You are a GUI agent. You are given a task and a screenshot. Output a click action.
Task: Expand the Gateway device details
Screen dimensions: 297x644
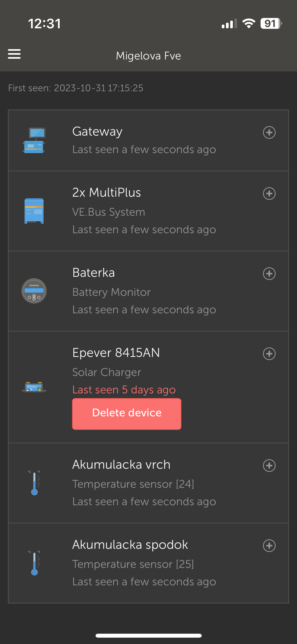pyautogui.click(x=269, y=132)
